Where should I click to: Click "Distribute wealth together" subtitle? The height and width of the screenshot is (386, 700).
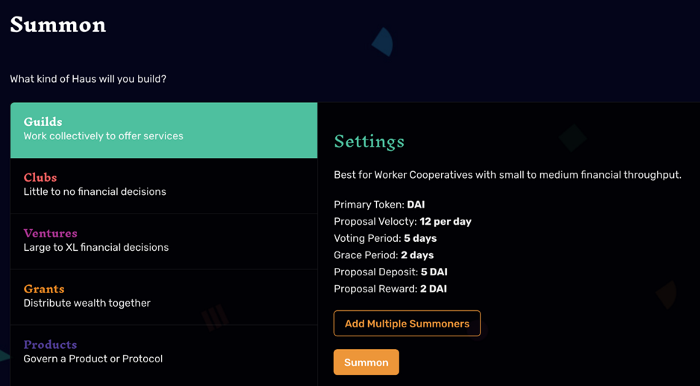(x=87, y=303)
